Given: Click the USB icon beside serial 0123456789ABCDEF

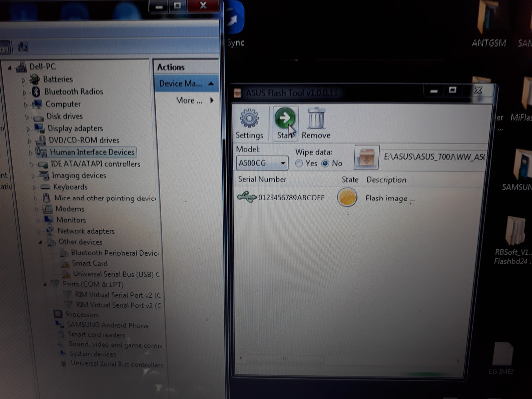Looking at the screenshot, I should 247,197.
